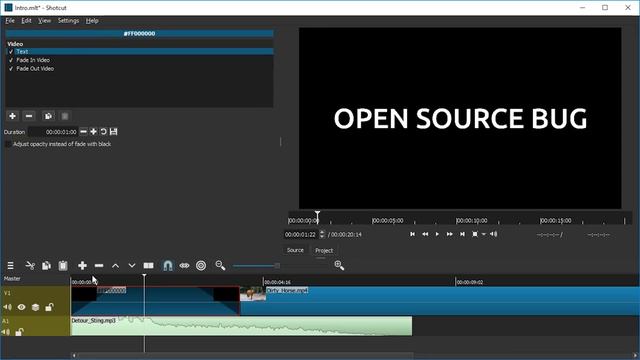This screenshot has width=640, height=360.
Task: Skip to end of player
Action: [462, 234]
